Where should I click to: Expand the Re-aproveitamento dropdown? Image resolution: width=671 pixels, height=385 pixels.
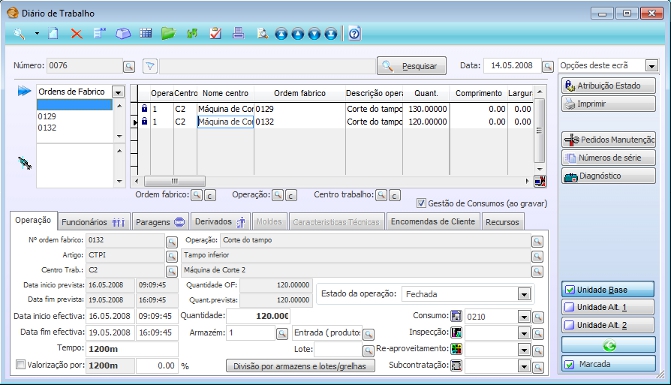(x=524, y=350)
